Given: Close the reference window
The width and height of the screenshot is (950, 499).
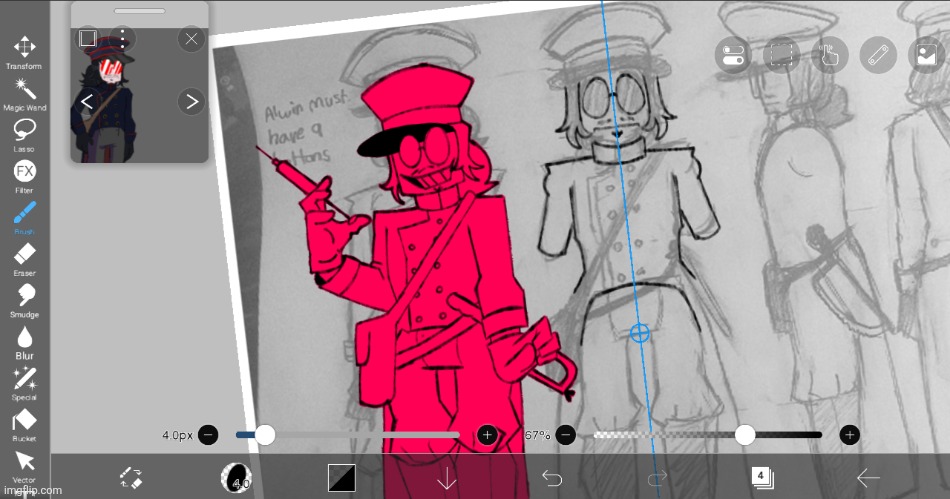Looking at the screenshot, I should tap(191, 39).
